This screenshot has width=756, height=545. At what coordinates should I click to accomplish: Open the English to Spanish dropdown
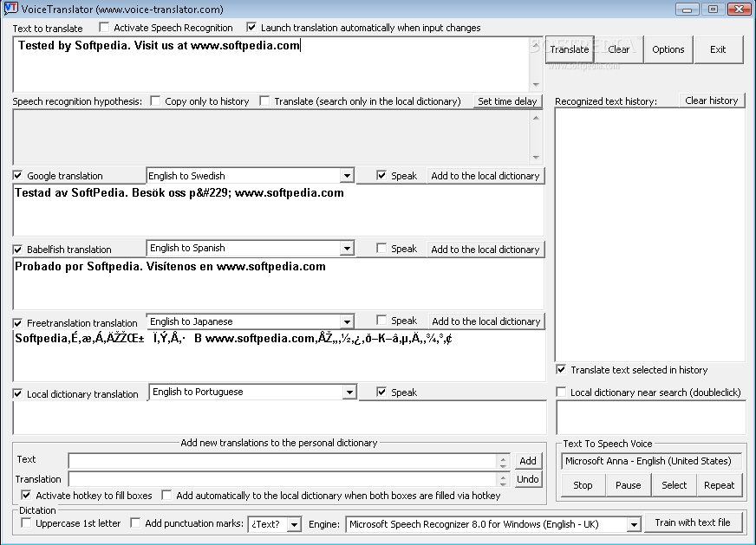pos(347,249)
